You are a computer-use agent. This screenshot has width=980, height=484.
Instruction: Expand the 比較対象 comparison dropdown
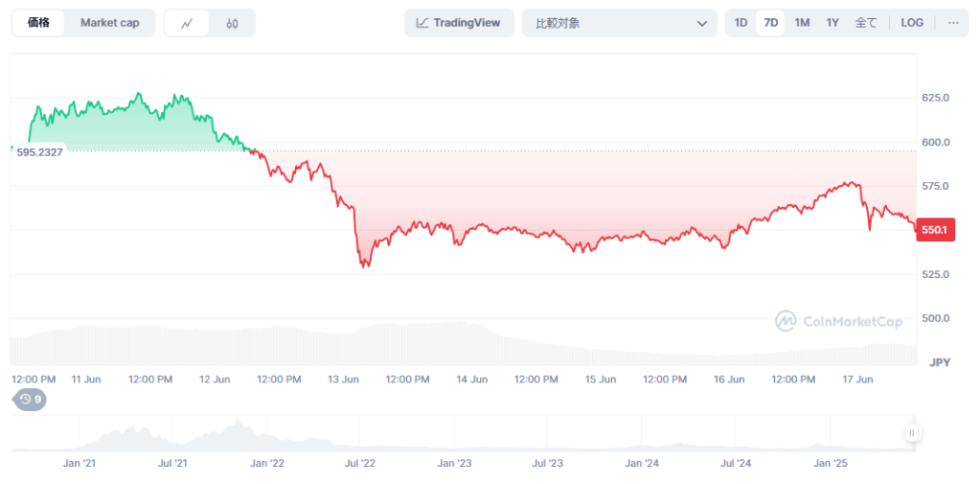(619, 23)
